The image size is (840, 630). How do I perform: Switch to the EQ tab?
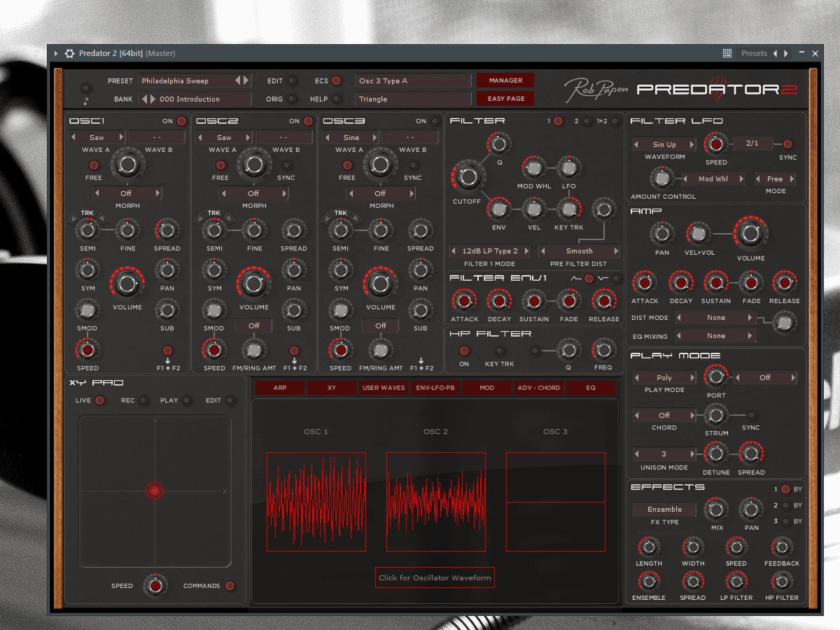click(591, 388)
